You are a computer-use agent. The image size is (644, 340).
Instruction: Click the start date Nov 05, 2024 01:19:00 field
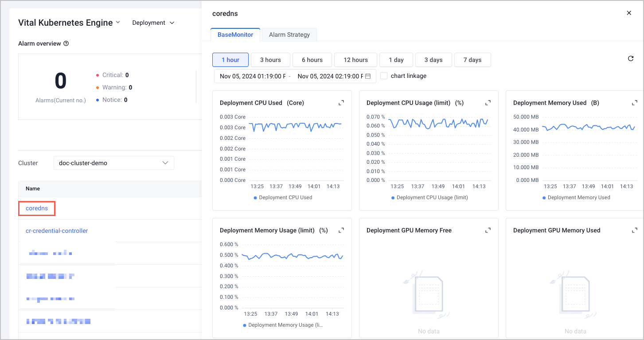pyautogui.click(x=253, y=76)
